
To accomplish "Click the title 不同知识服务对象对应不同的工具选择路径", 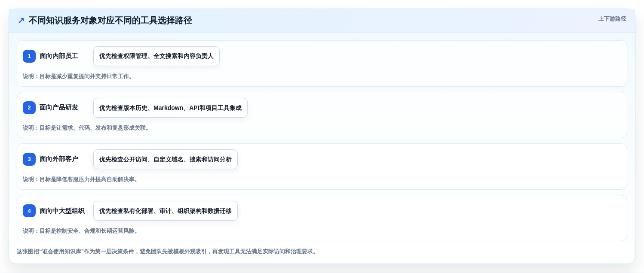I will tap(110, 21).
